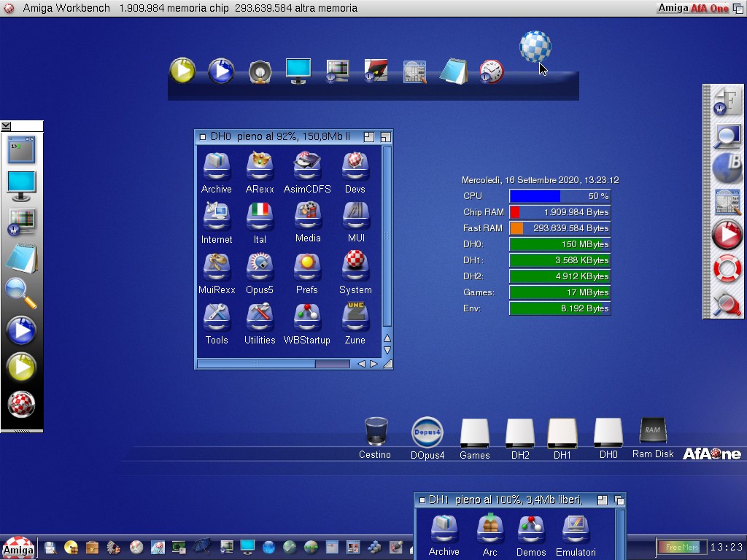Click the DH0 window scroll up arrow
This screenshot has width=747, height=560.
click(x=387, y=338)
